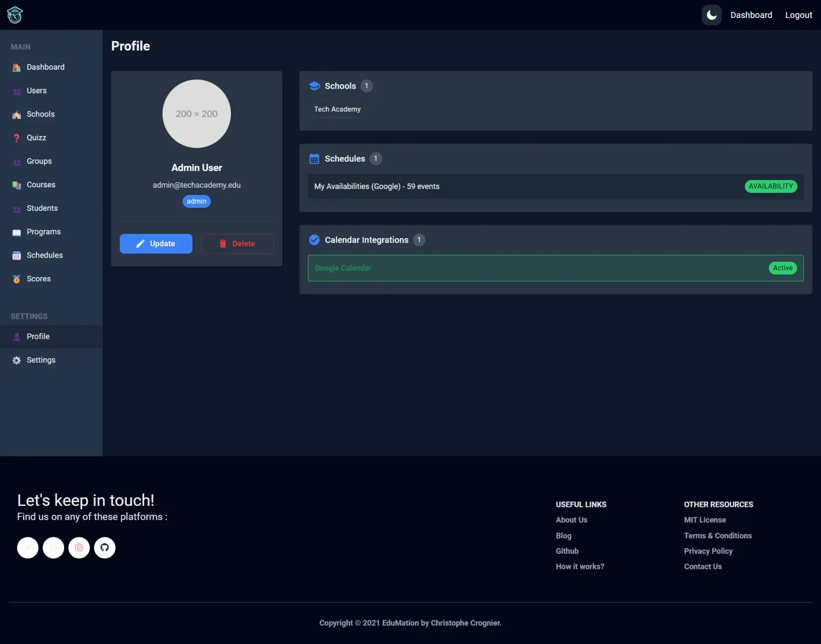Screen dimensions: 821x644
Task: Click the calendar icon beside Schedules heading
Action: (315, 159)
